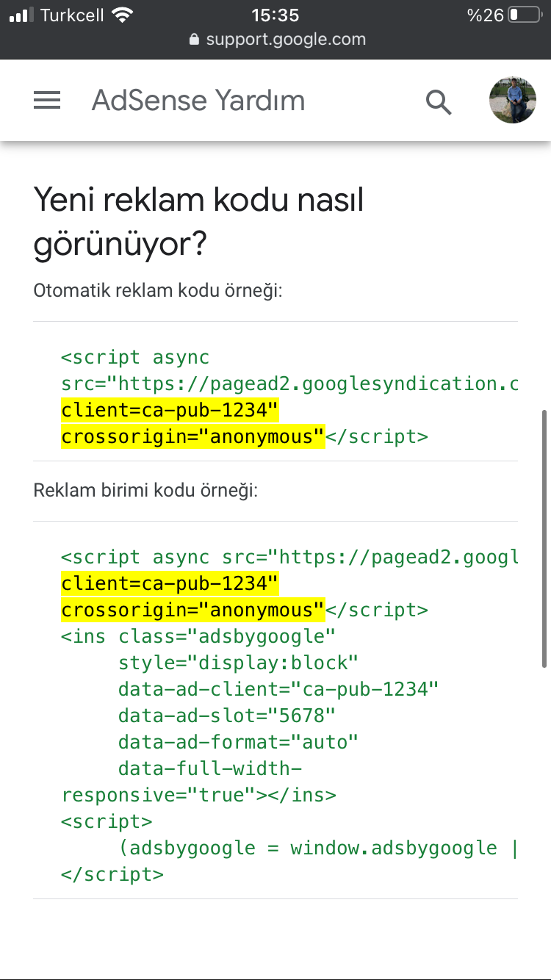The width and height of the screenshot is (551, 980).
Task: Tap the text "Otomatik reklam kodu örneği:"
Action: [158, 290]
